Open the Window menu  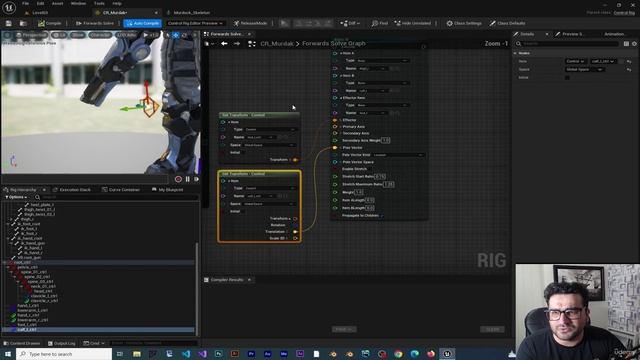[x=78, y=3]
